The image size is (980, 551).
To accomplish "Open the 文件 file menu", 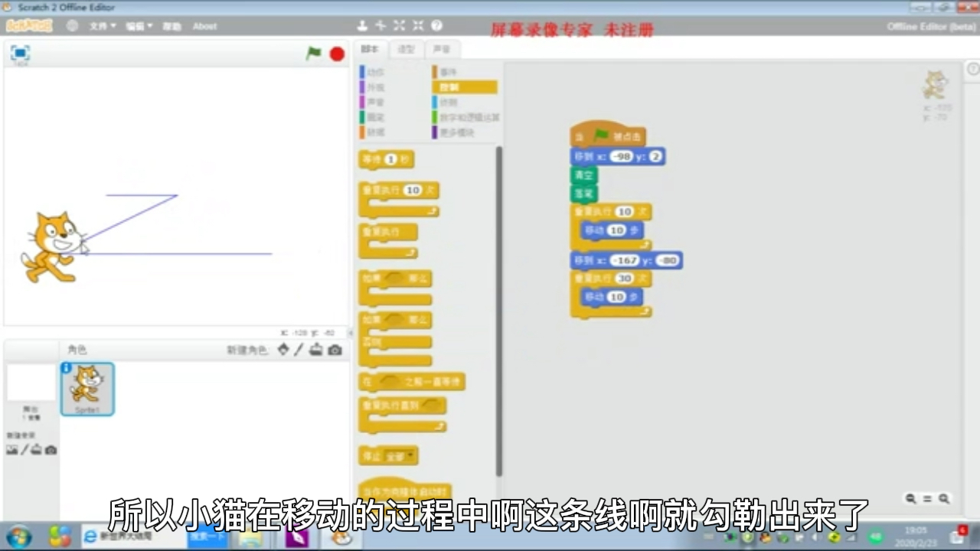I will [98, 25].
